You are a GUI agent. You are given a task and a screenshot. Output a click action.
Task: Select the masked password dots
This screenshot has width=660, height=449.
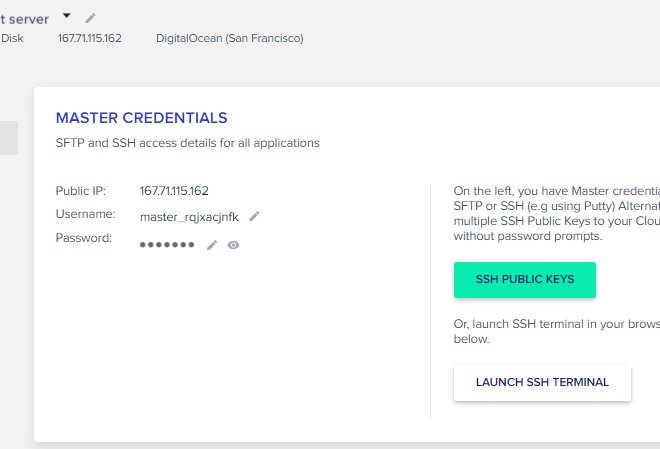point(167,245)
